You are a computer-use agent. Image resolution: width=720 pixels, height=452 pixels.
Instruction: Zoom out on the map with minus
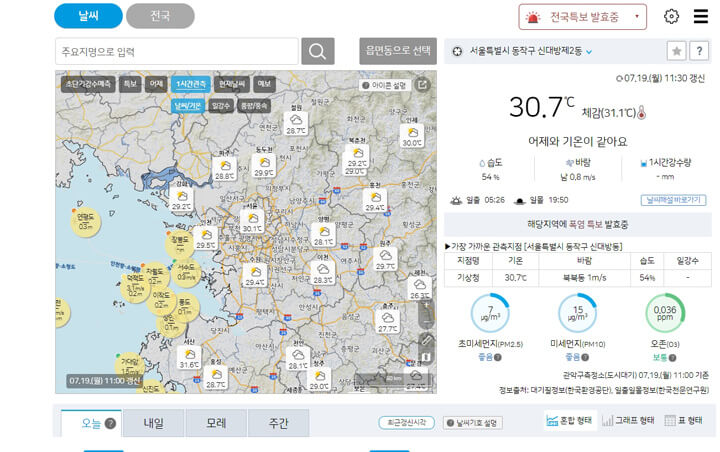(x=427, y=320)
